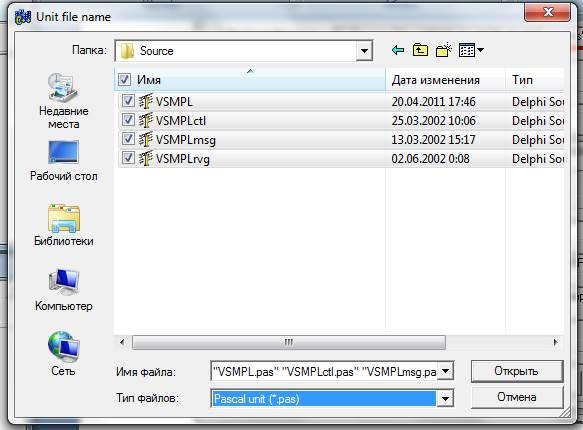The height and width of the screenshot is (430, 583).
Task: Click the Source folder icon in path box
Action: 127,51
